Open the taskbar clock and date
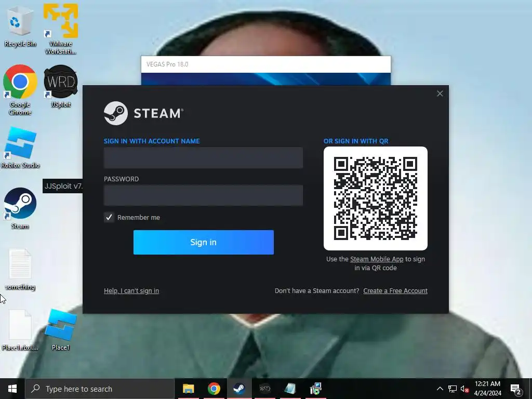This screenshot has width=532, height=399. pos(487,389)
